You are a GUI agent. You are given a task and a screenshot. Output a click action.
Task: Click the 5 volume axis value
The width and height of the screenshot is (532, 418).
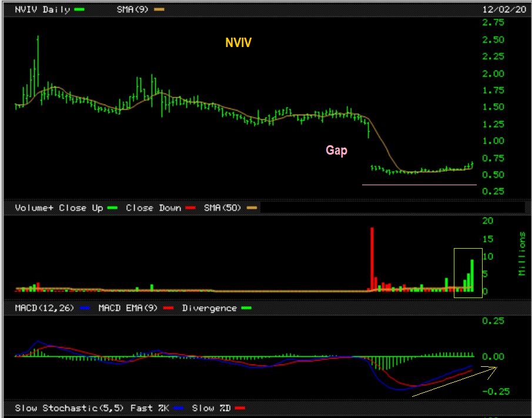click(x=485, y=274)
